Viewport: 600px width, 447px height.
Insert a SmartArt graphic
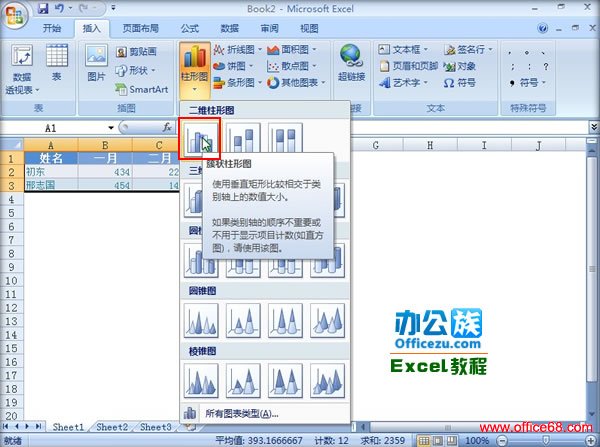click(x=142, y=89)
